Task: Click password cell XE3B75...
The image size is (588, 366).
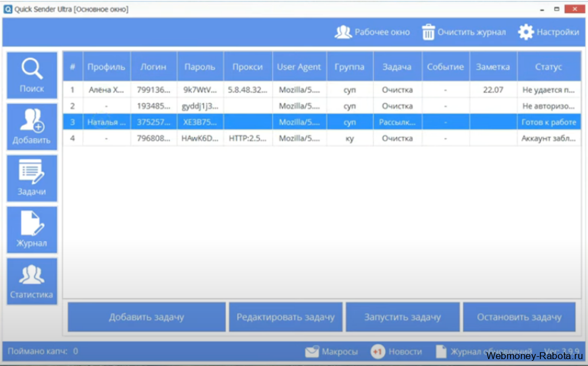Action: tap(200, 122)
